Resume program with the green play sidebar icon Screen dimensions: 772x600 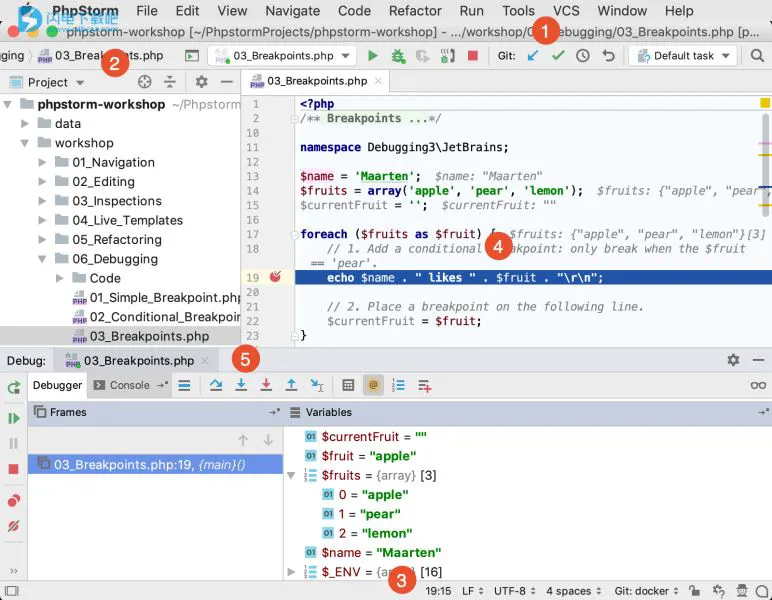13,418
